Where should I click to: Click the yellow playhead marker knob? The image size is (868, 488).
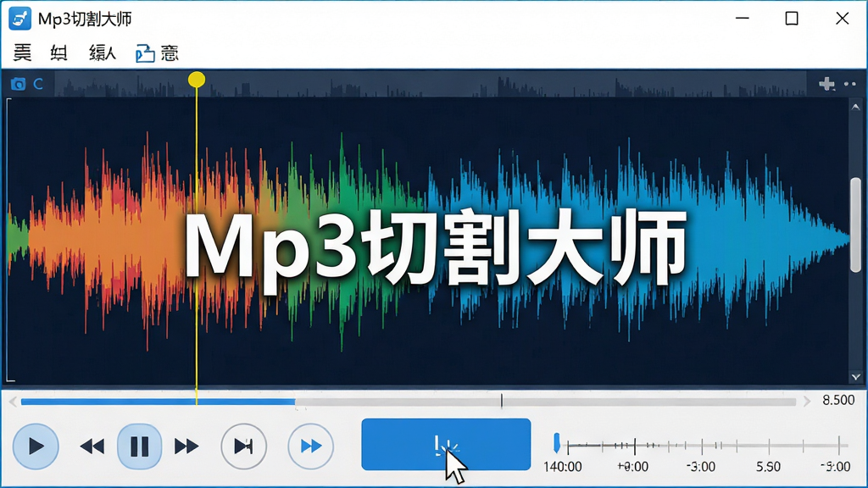click(197, 80)
